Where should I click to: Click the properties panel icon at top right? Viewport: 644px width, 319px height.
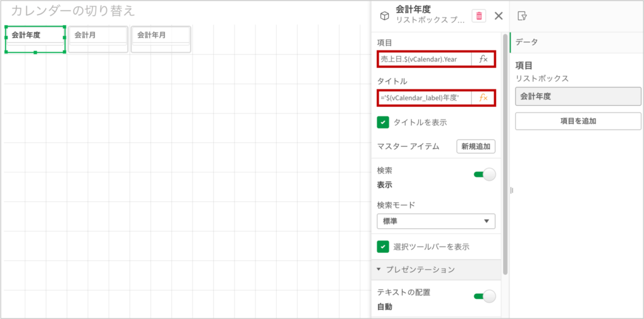point(521,16)
